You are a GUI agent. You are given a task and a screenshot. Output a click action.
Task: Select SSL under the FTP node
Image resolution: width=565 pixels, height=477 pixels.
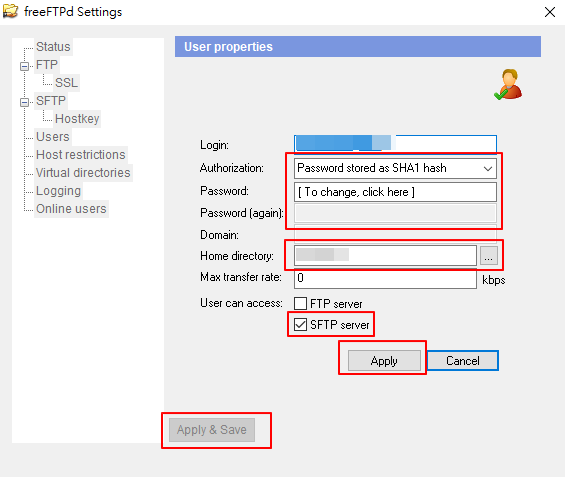[x=66, y=83]
